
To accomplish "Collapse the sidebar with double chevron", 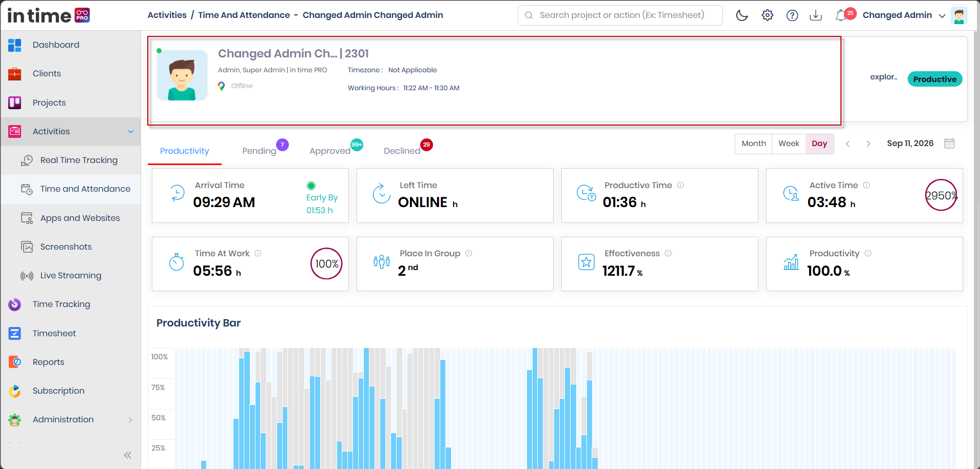I will [x=128, y=455].
